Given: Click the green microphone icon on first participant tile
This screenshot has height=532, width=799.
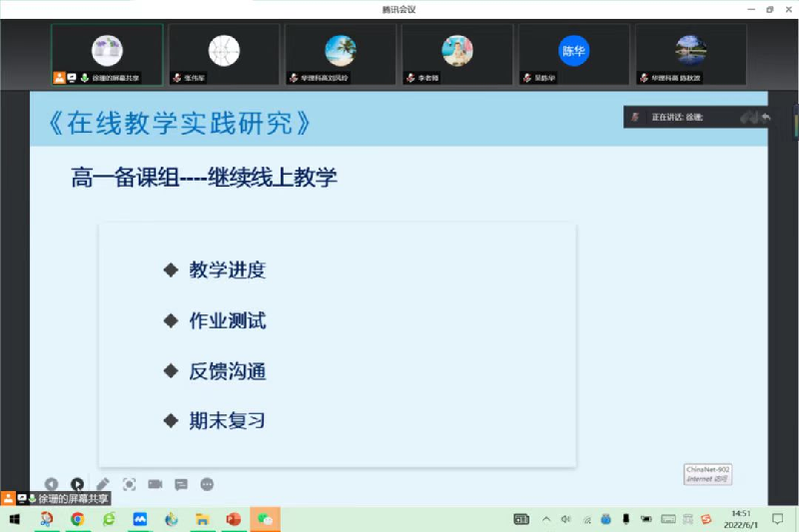Looking at the screenshot, I should [85, 78].
